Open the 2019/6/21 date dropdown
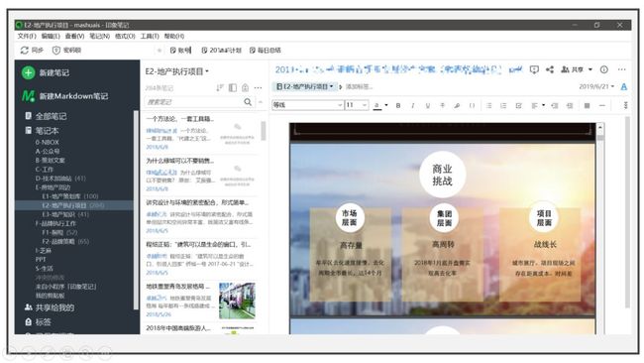Screen dimensions: 644x363 596,86
